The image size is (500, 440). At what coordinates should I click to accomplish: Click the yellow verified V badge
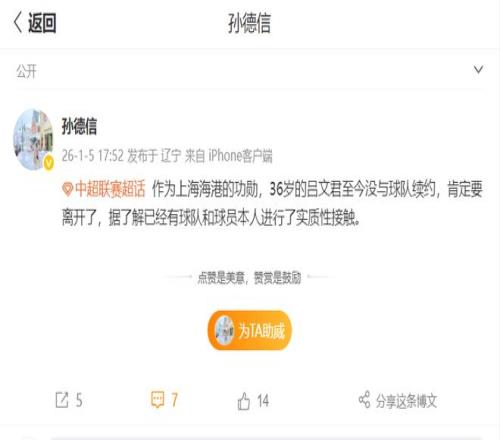(x=49, y=163)
